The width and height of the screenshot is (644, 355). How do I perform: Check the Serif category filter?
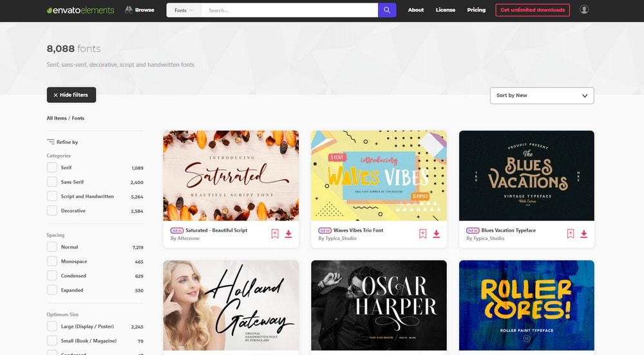pyautogui.click(x=52, y=168)
